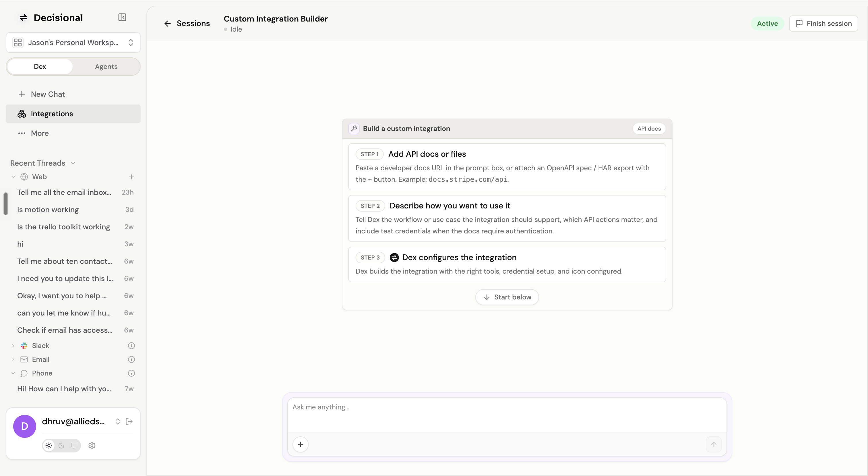Show Phone channel info icon

click(131, 373)
